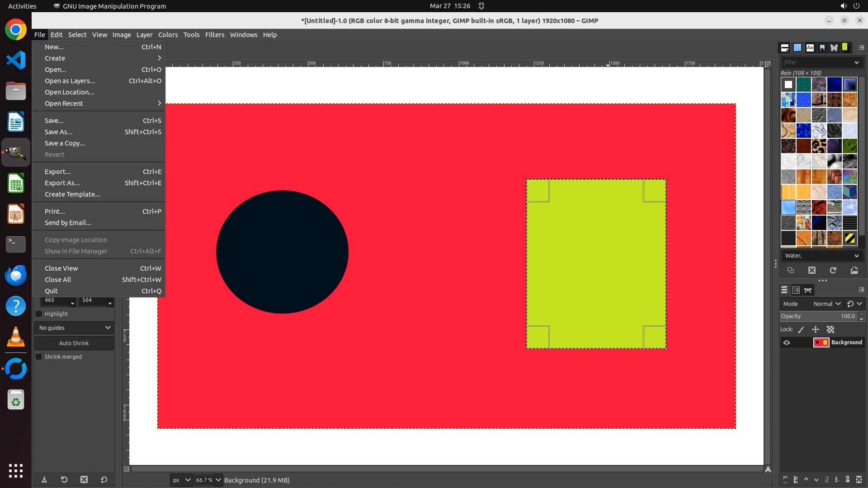The image size is (868, 488).
Task: Adjust the layer Opacity slider
Action: 817,316
